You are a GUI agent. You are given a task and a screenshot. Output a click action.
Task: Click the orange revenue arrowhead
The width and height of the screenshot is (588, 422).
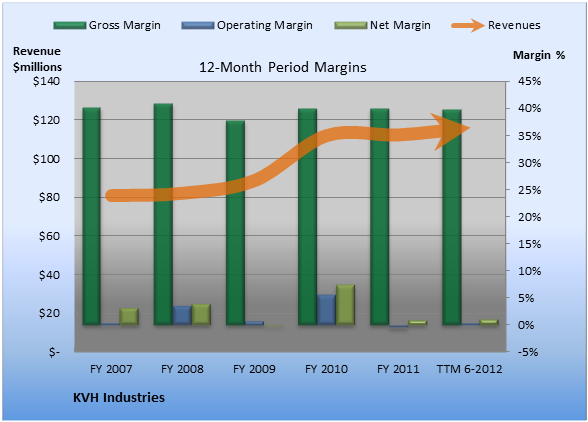pyautogui.click(x=450, y=131)
